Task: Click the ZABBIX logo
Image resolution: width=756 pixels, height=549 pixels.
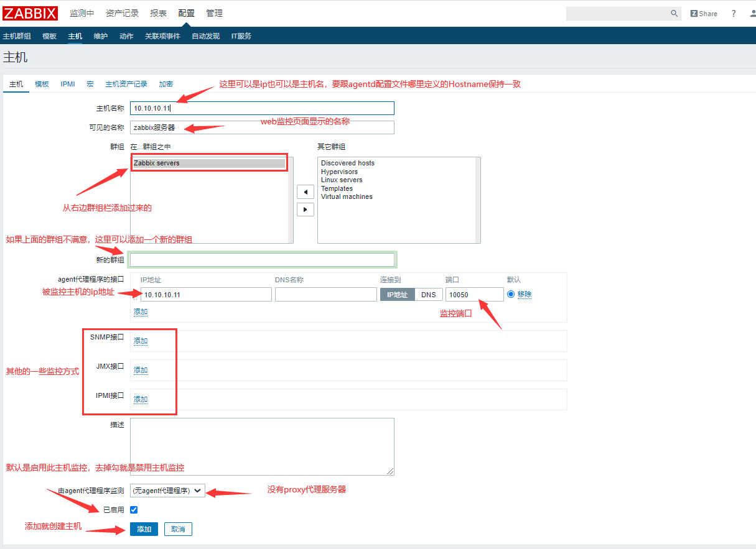Action: click(x=30, y=13)
